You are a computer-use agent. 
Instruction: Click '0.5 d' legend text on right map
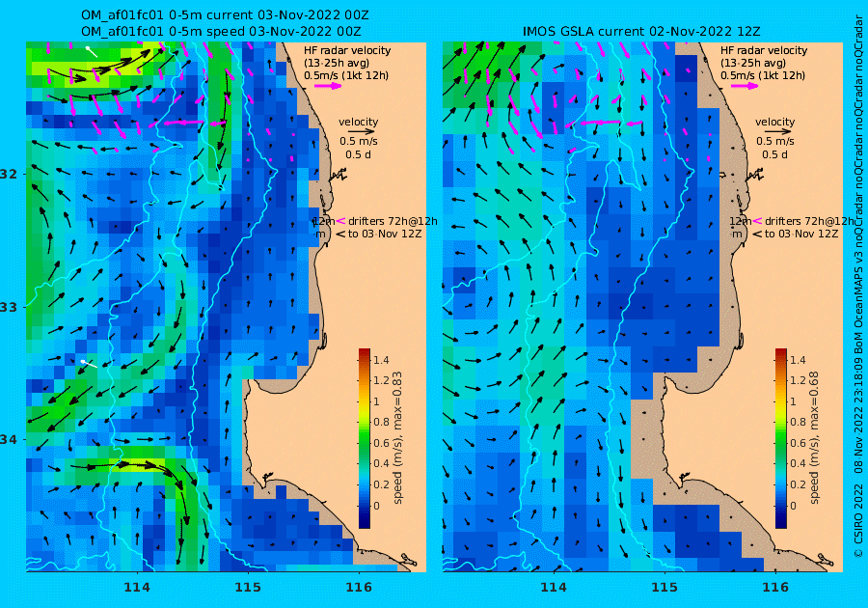(x=774, y=154)
